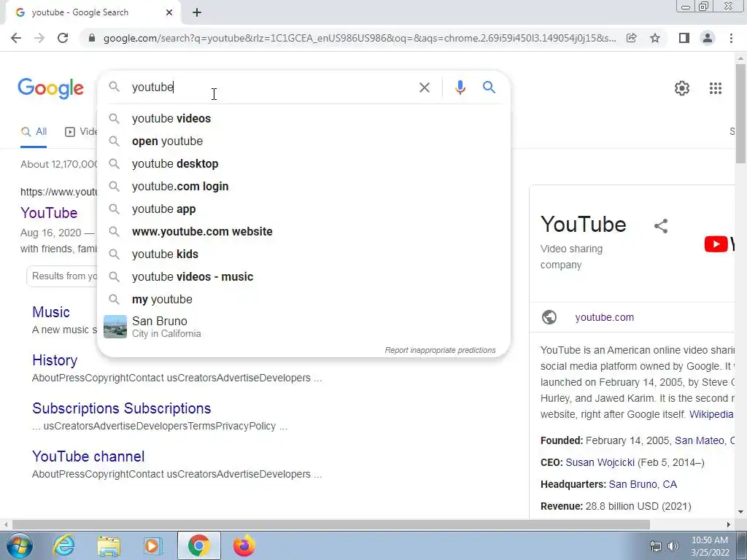747x560 pixels.
Task: Click the horizontal scrollbar right arrow
Action: point(729,524)
